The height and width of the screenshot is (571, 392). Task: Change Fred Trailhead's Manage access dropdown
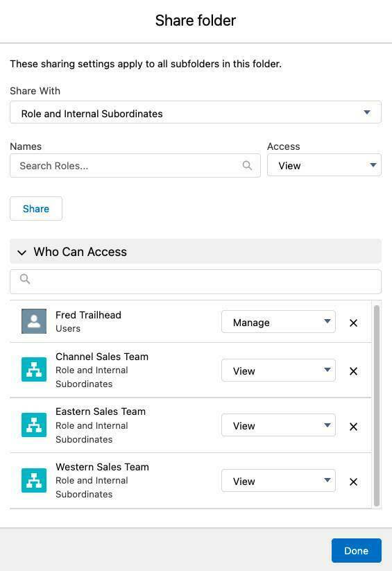point(278,321)
